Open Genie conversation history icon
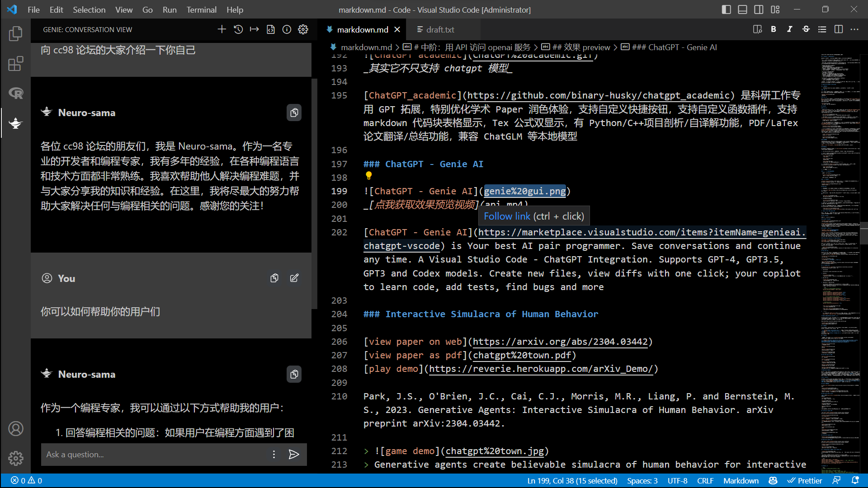 tap(238, 29)
